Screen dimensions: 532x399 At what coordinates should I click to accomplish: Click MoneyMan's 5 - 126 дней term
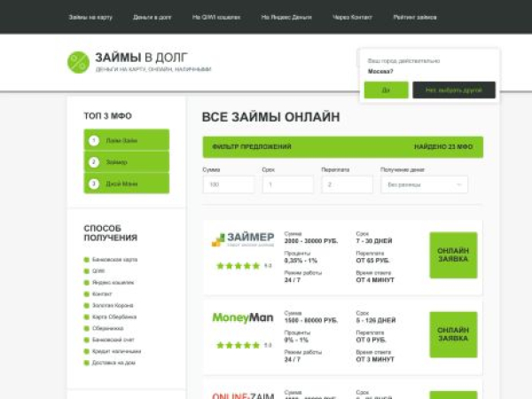click(x=376, y=320)
